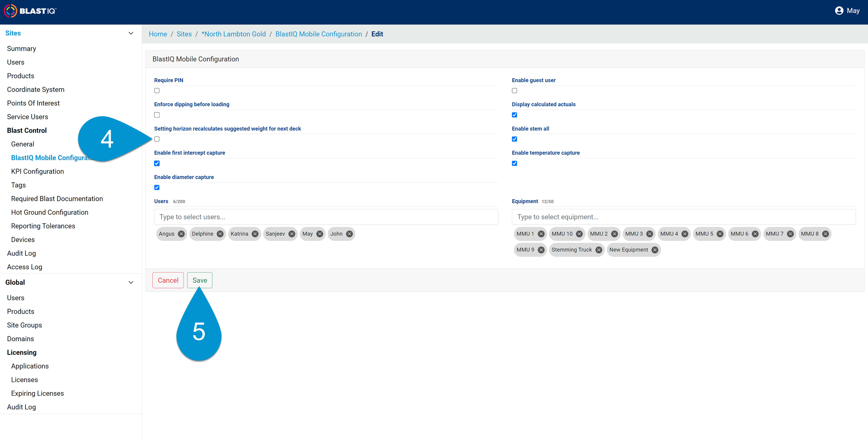Remove MMU 6 equipment
The width and height of the screenshot is (868, 441).
755,234
